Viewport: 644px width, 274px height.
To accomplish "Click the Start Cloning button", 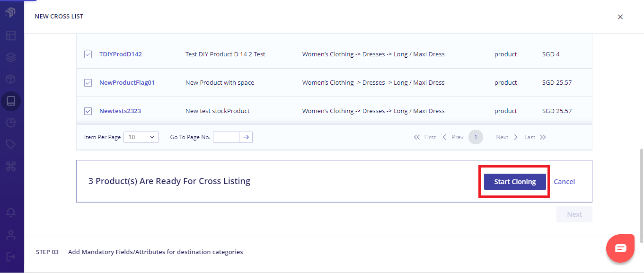I will pos(515,182).
